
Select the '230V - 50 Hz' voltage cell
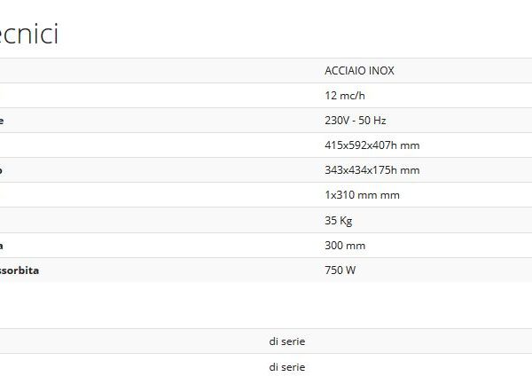[x=356, y=121]
